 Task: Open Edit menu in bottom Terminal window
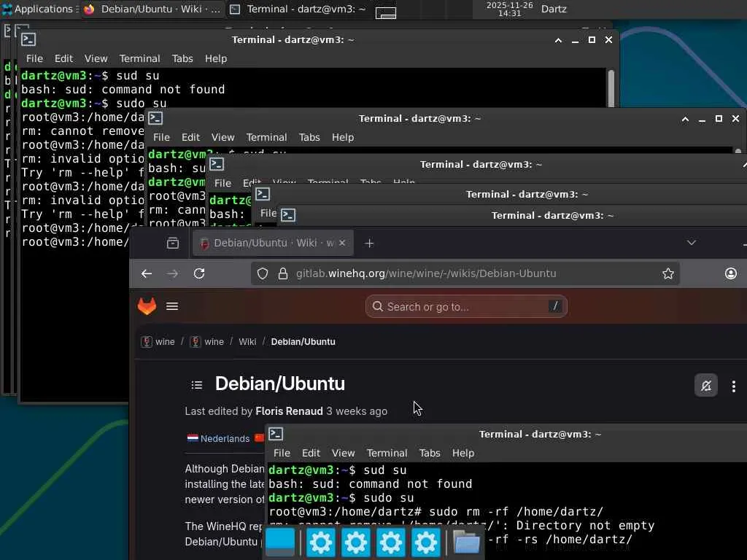click(x=311, y=453)
